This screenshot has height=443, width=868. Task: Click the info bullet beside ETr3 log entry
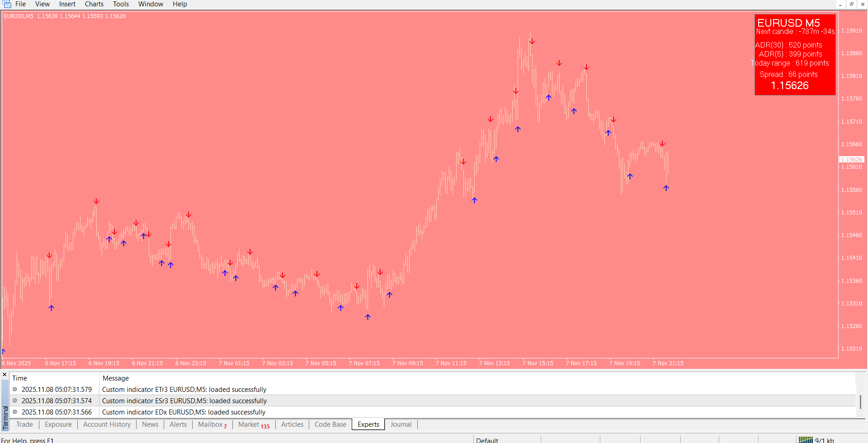(x=15, y=389)
